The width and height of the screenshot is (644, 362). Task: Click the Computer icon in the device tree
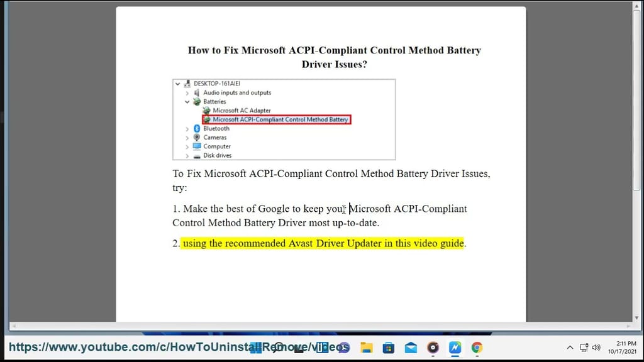pos(197,146)
